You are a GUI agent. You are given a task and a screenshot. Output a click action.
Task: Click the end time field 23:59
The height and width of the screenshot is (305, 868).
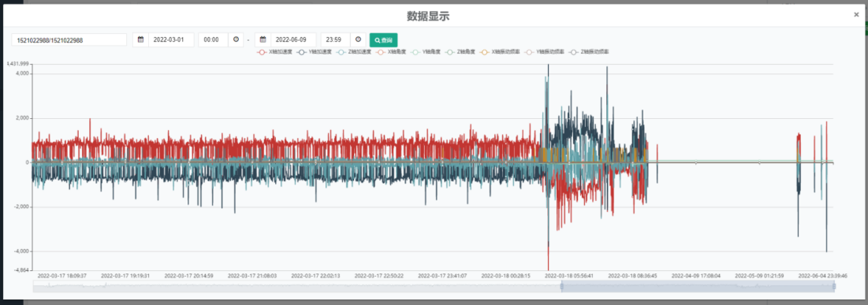pos(336,40)
